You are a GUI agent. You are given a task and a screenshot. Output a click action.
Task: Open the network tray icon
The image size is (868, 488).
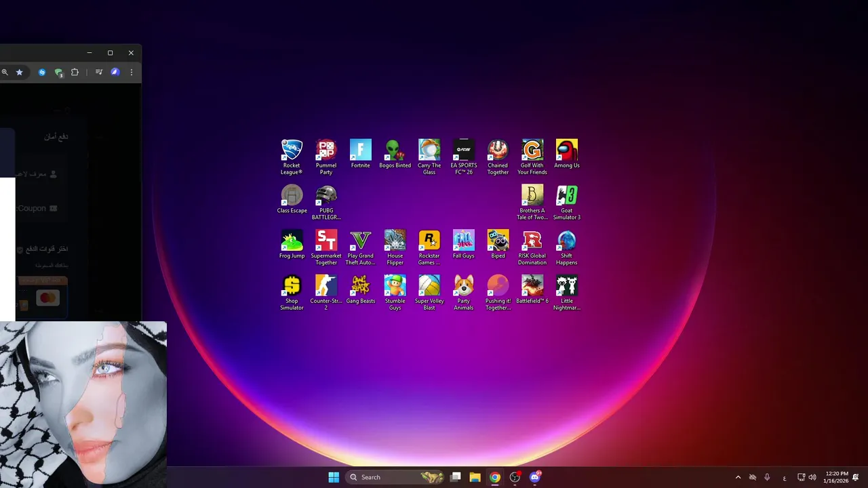[x=801, y=477]
